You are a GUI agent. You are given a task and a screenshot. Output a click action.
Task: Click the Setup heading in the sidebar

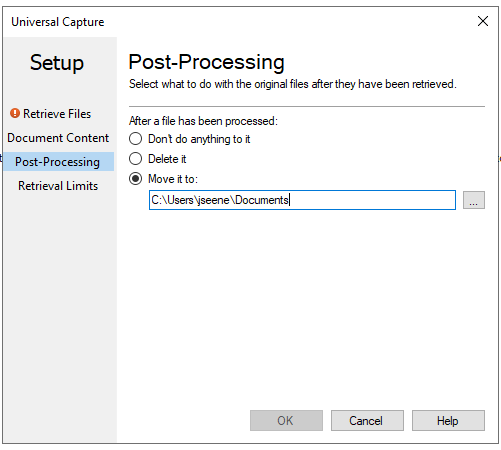(x=57, y=63)
